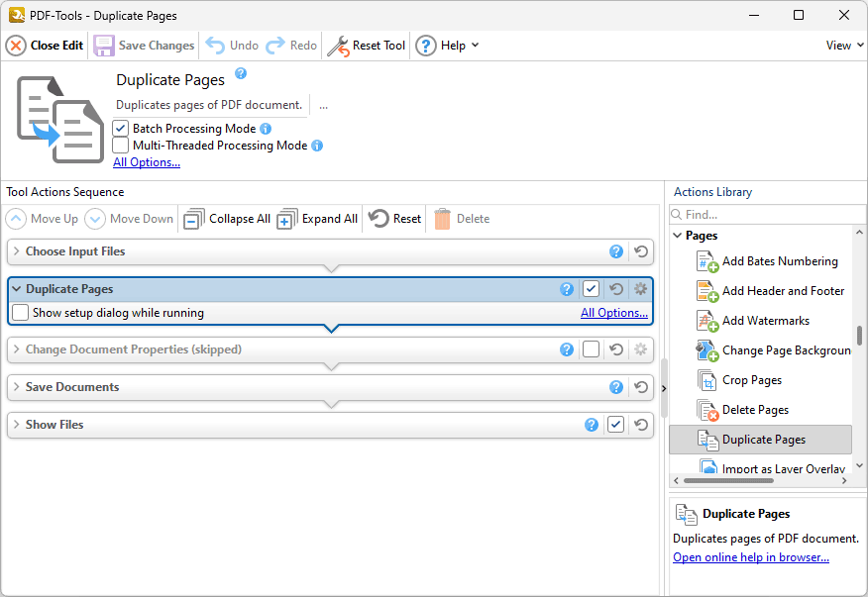Image resolution: width=868 pixels, height=597 pixels.
Task: Check Show setup dialog while running
Action: (19, 312)
